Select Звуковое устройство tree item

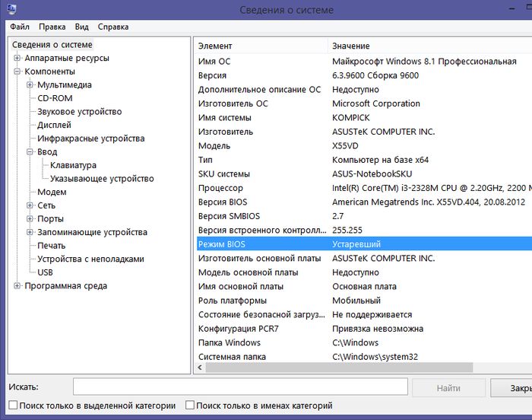click(79, 112)
